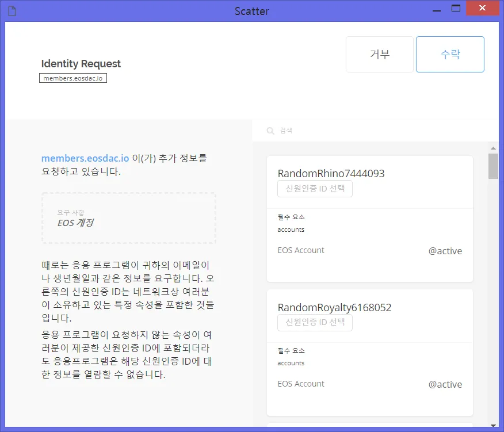
Task: Maximize the Scatter window
Action: point(456,9)
